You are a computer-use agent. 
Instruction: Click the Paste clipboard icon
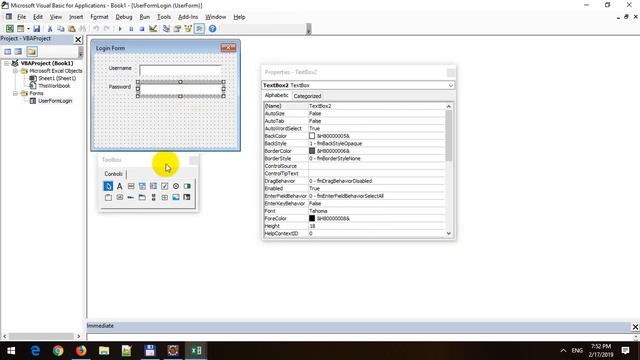pos(71,29)
